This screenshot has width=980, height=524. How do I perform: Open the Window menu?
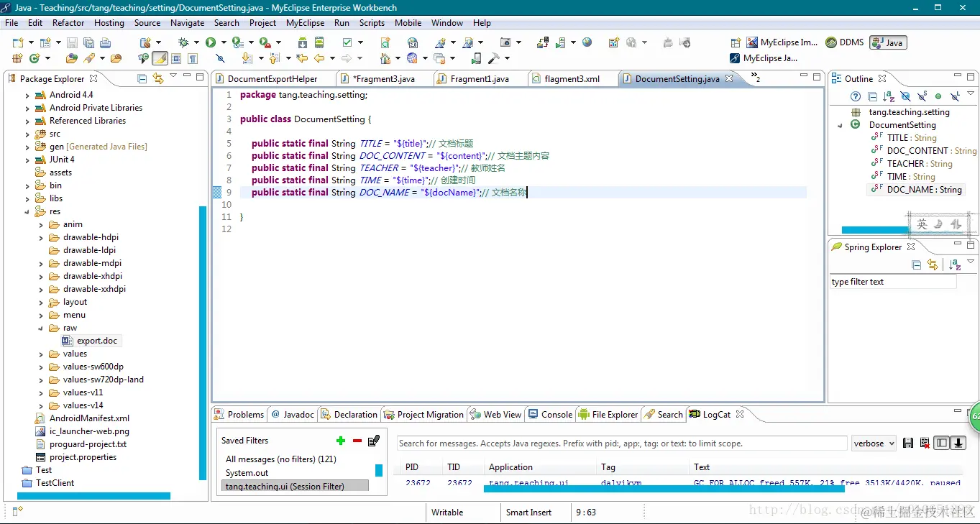coord(447,22)
